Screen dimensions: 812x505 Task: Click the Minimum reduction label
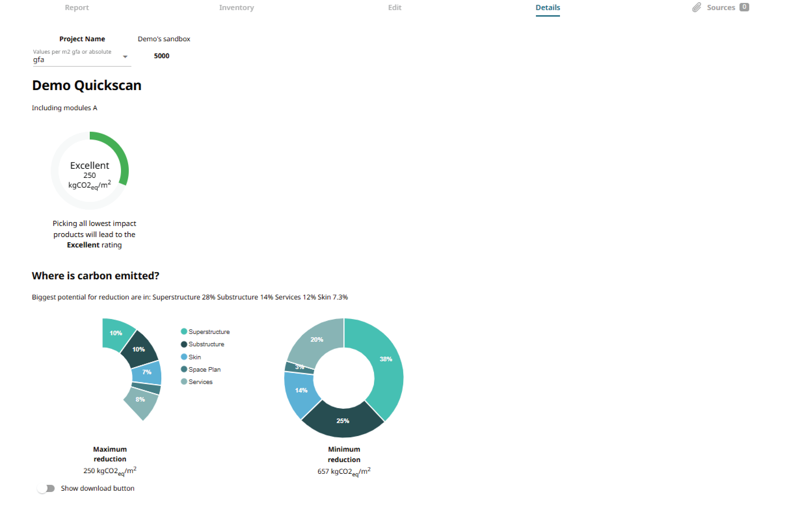click(344, 455)
